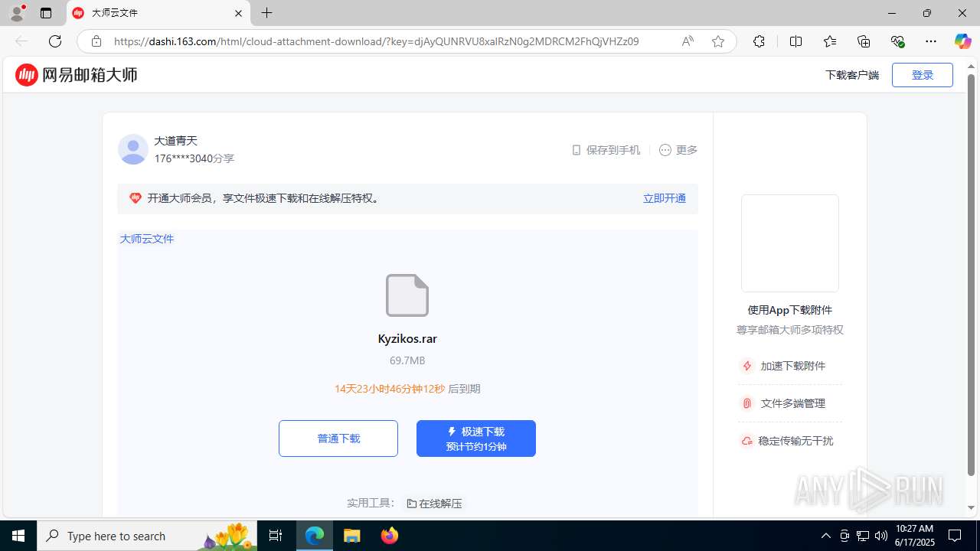Open the Windows Start menu
Image resolution: width=980 pixels, height=551 pixels.
pos(18,536)
